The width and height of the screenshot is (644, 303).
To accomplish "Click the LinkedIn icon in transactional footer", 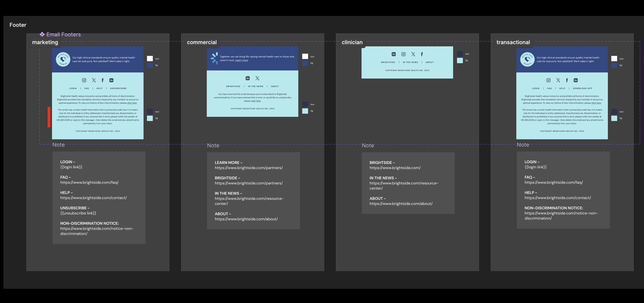I will coord(575,80).
